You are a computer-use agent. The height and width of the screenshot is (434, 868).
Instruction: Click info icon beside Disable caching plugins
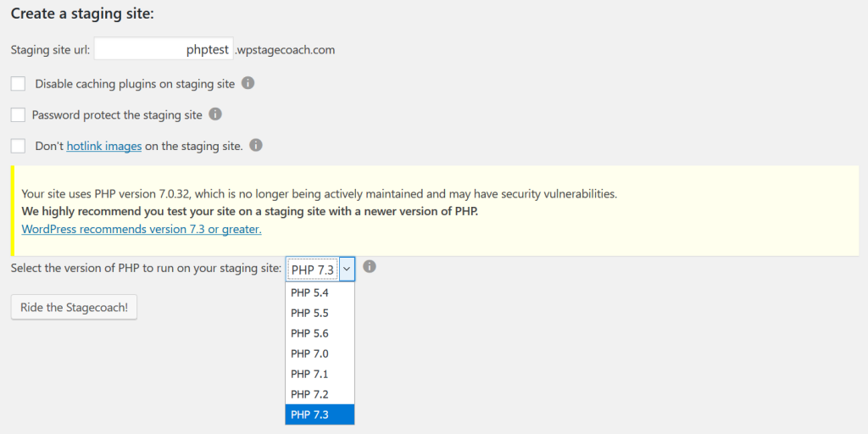click(248, 84)
